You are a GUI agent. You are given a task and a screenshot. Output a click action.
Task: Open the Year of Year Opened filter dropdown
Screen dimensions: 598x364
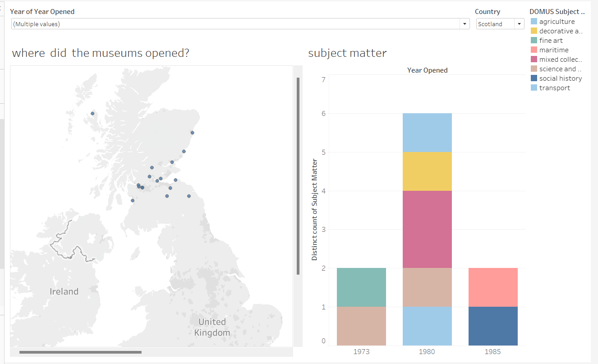465,23
